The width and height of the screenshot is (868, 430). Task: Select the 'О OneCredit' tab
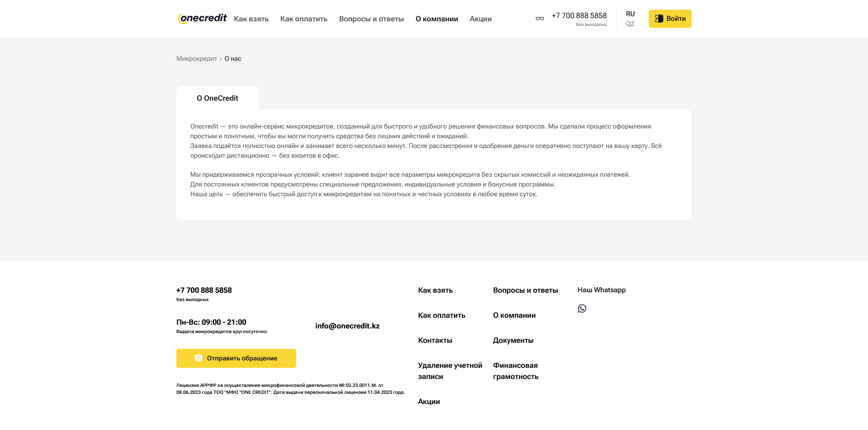coord(217,98)
